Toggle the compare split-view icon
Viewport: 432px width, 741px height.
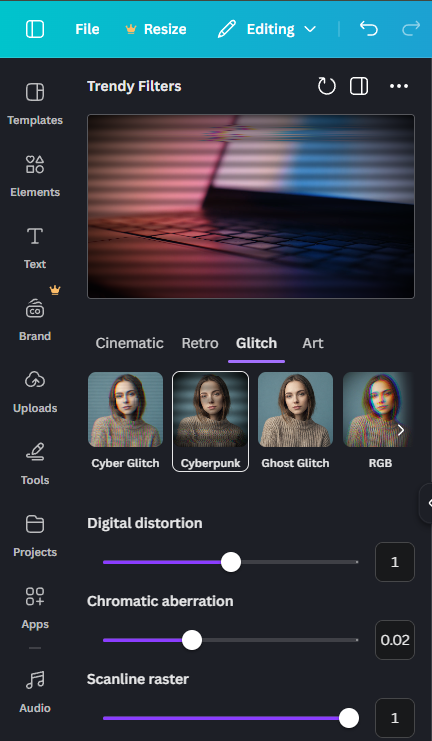click(x=359, y=86)
